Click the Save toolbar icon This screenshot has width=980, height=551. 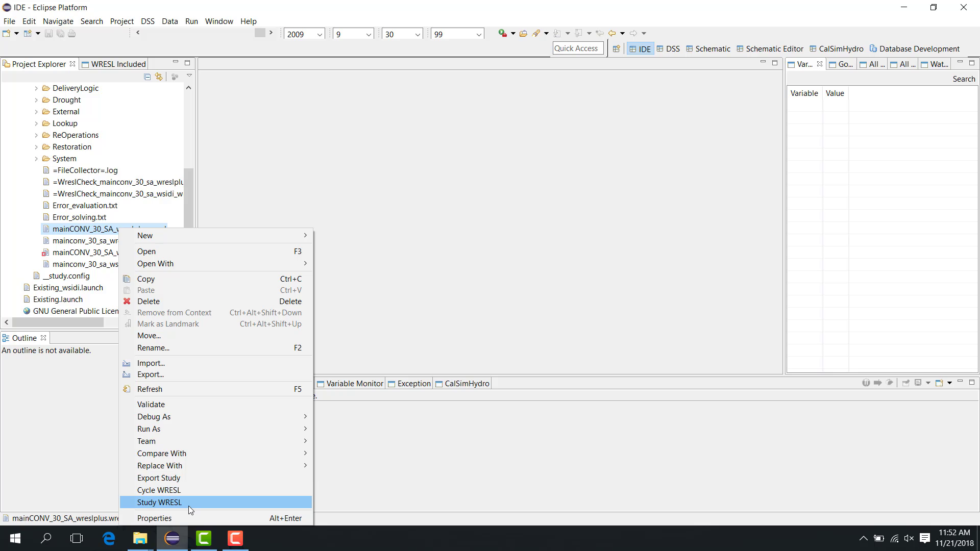point(48,34)
